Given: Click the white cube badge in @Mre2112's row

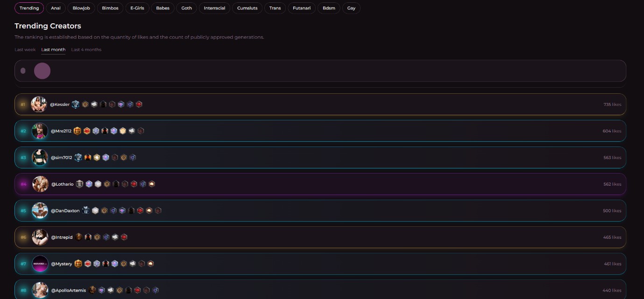Looking at the screenshot, I should pyautogui.click(x=132, y=131).
